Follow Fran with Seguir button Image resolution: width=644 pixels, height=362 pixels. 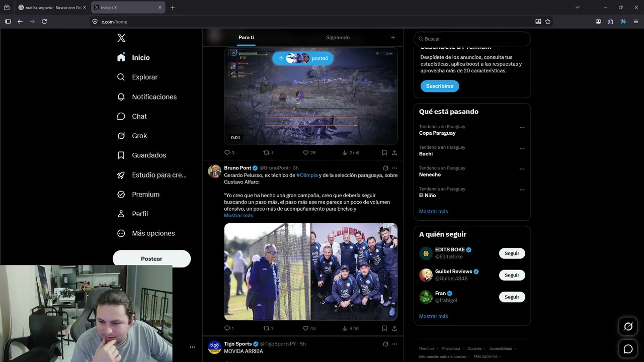pos(512,297)
